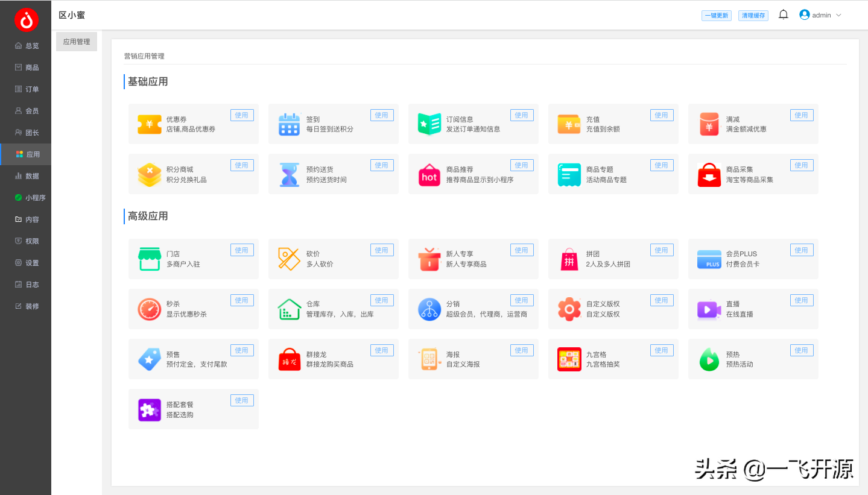Click the 优惠券 coupon icon
This screenshot has height=495, width=868.
pyautogui.click(x=150, y=124)
